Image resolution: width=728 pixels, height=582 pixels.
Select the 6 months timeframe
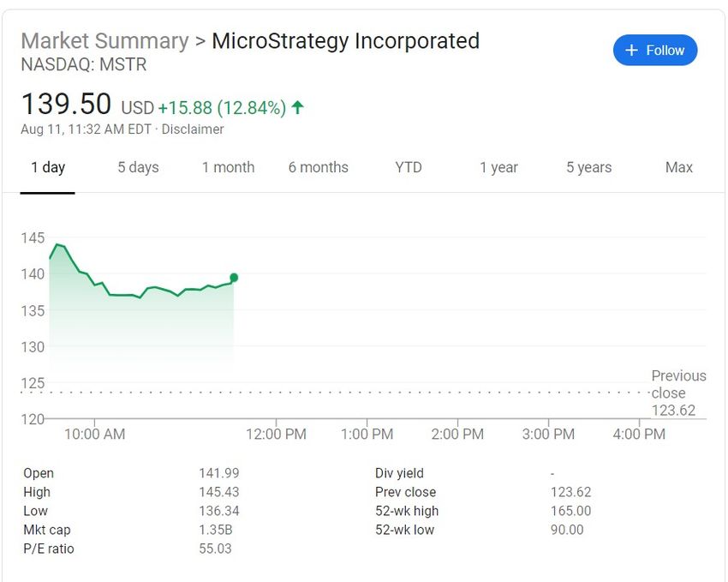[318, 167]
